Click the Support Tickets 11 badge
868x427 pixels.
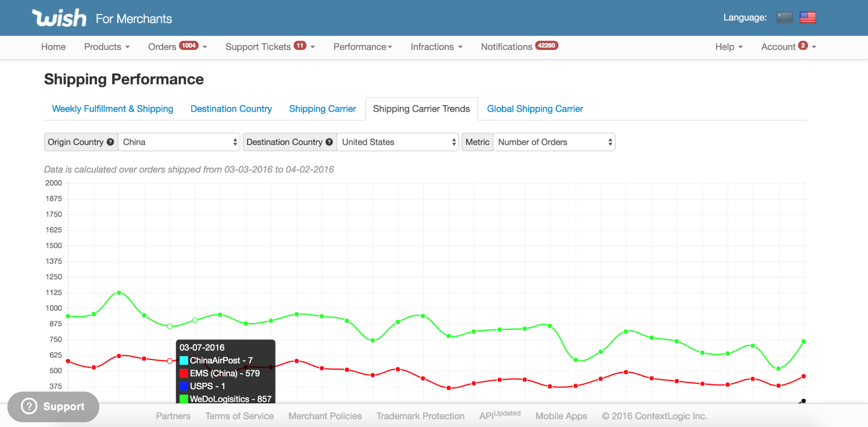pyautogui.click(x=300, y=46)
